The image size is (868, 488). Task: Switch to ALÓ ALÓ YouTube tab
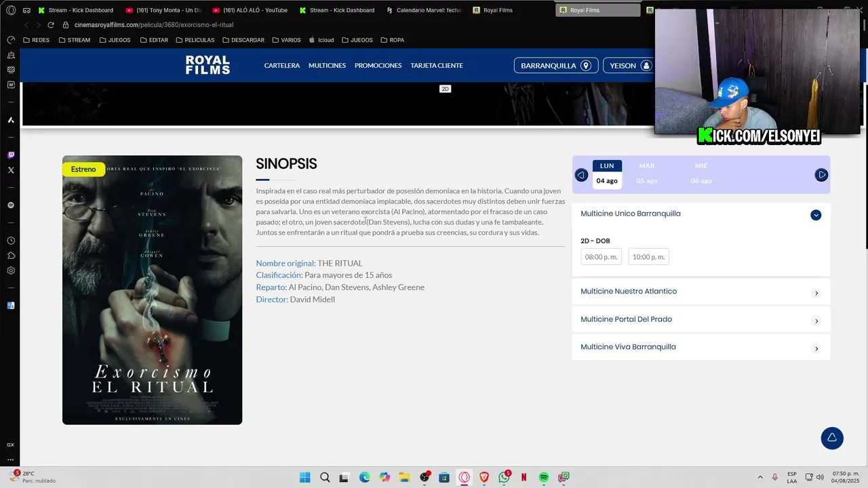coord(250,10)
